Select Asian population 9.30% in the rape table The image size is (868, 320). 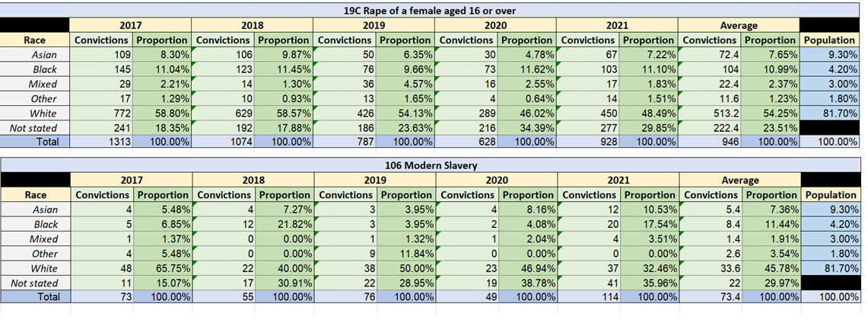[x=829, y=54]
